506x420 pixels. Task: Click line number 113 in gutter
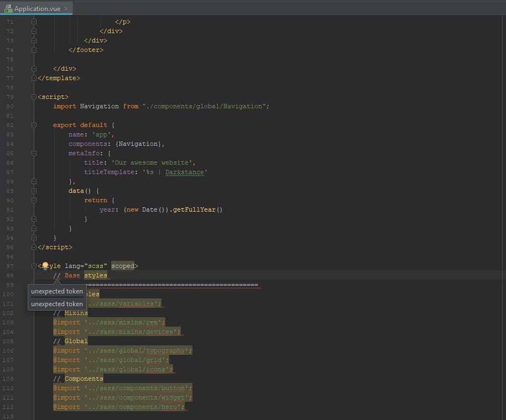click(8, 417)
